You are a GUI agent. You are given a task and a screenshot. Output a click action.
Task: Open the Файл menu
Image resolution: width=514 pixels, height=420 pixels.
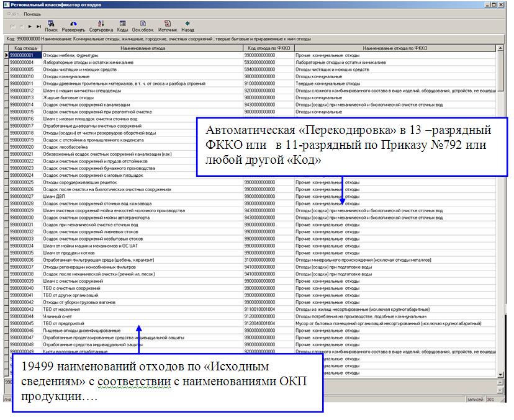coord(13,14)
